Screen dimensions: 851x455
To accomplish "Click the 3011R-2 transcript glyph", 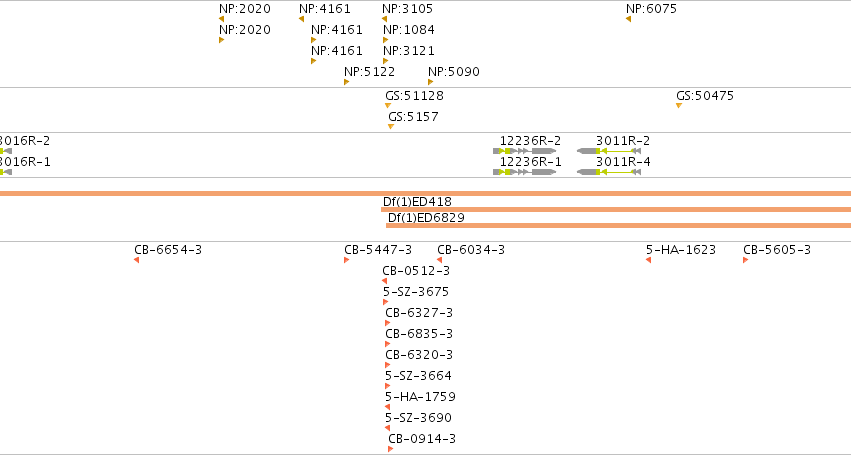I will 609,151.
